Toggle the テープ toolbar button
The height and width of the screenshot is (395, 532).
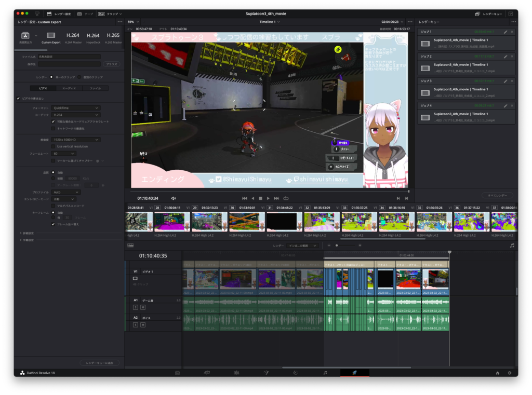tap(85, 14)
